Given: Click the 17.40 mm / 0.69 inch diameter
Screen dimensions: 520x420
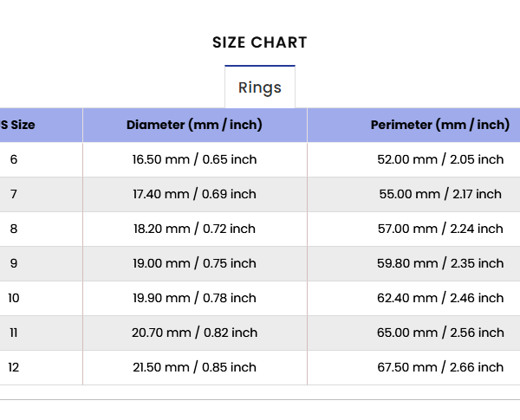Looking at the screenshot, I should click(195, 194).
